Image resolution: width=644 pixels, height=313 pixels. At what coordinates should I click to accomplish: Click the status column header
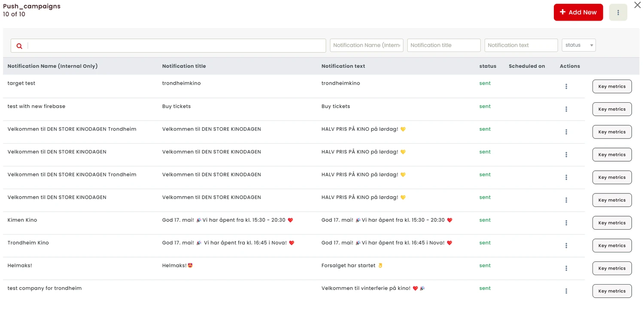point(488,66)
